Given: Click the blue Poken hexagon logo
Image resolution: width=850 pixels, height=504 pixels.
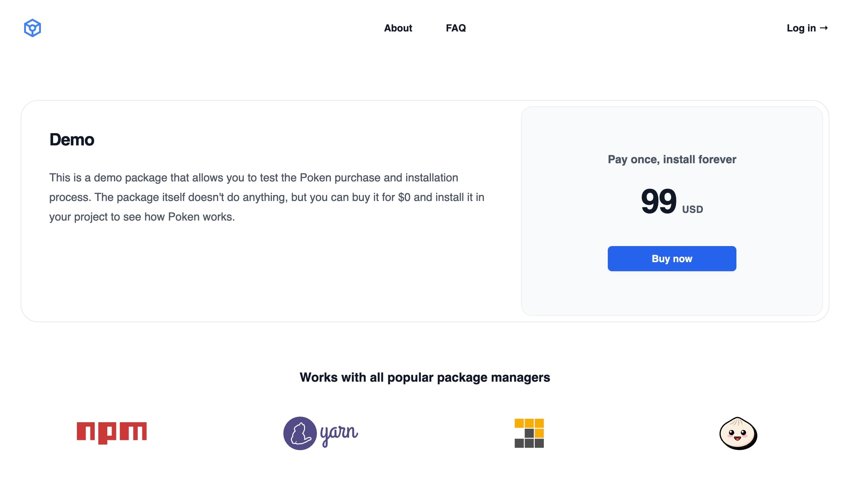Looking at the screenshot, I should coord(32,28).
